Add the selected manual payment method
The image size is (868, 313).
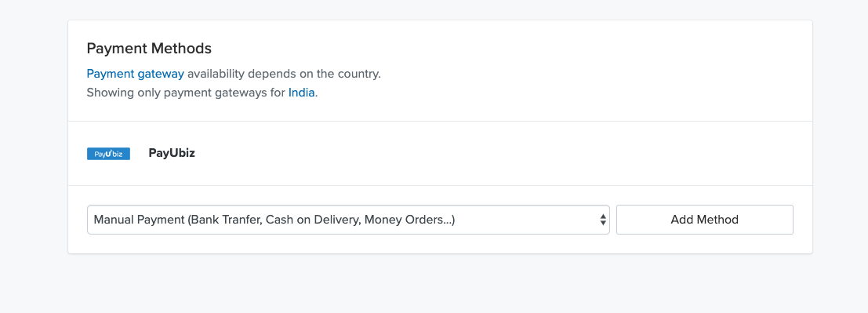coord(705,220)
